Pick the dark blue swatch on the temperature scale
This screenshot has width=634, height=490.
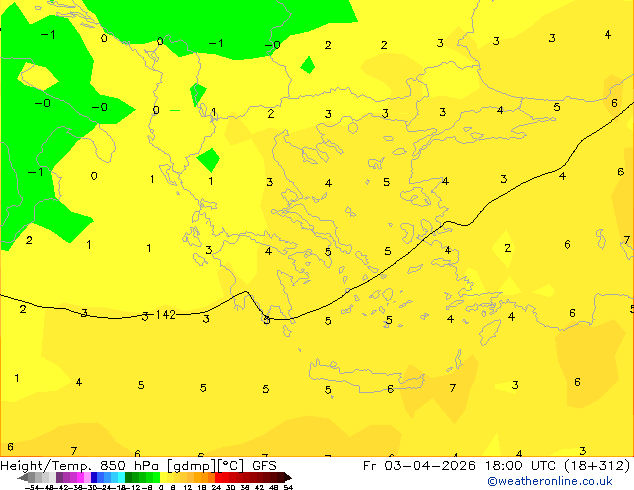(94, 477)
